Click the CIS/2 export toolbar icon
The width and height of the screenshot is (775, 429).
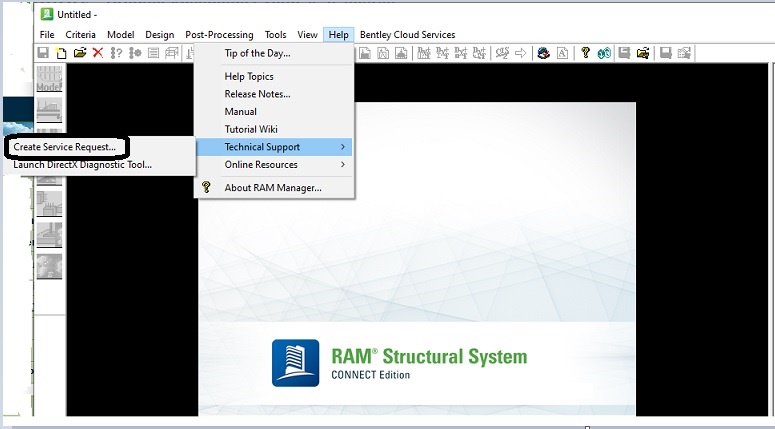click(502, 53)
